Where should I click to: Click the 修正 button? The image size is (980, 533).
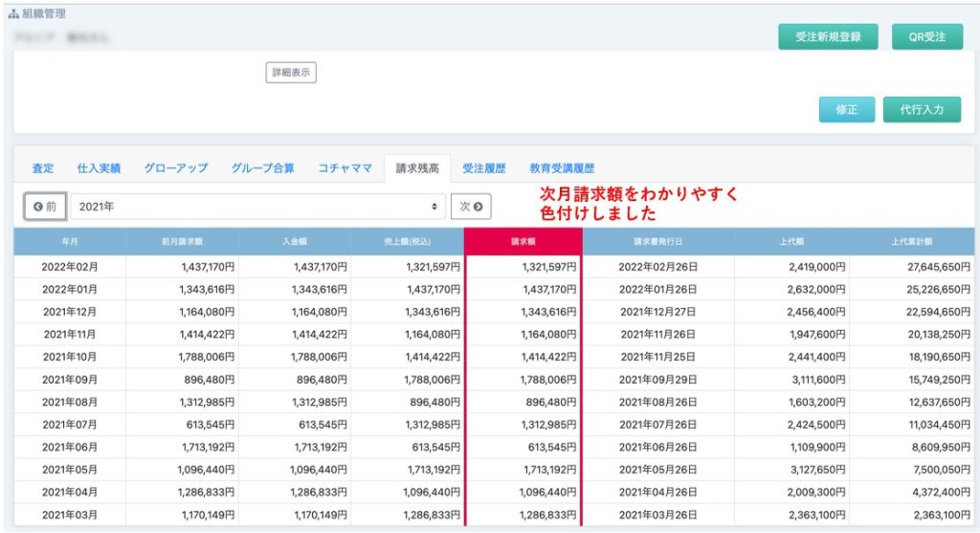tap(846, 109)
